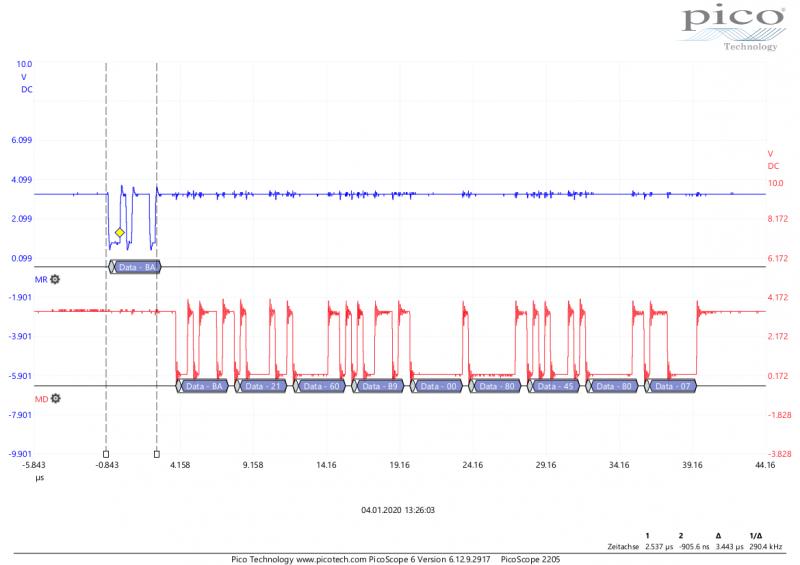Click the blue axis value -7.901
This screenshot has height=565, width=800.
(x=20, y=414)
